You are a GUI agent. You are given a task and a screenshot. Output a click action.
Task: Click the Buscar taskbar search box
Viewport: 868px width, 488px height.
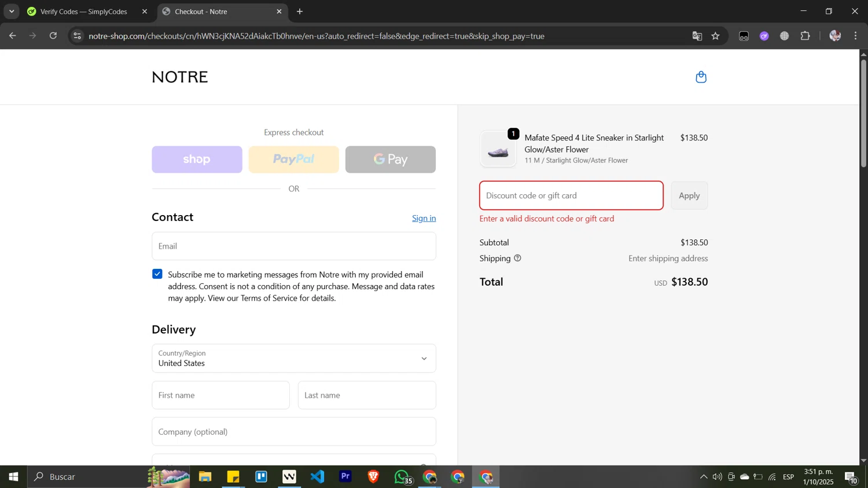110,477
